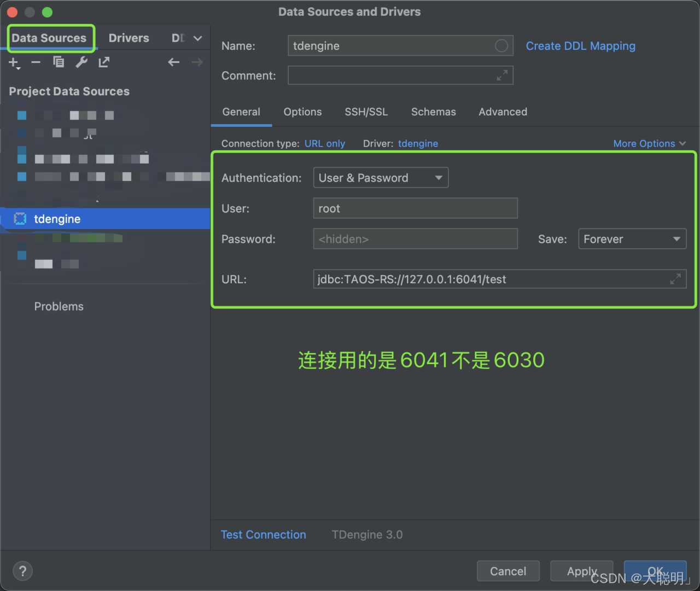700x591 pixels.
Task: Expand the URL field editor icon
Action: (675, 279)
